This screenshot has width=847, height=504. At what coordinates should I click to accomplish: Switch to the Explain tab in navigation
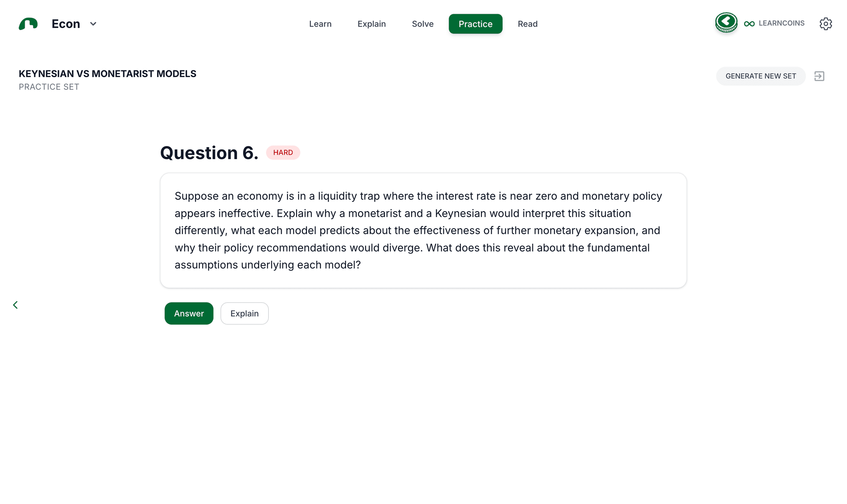371,24
